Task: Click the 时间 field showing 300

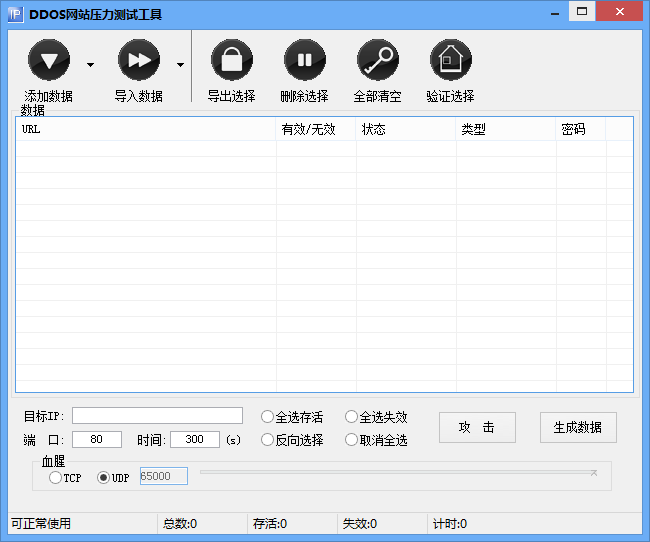Action: tap(195, 440)
